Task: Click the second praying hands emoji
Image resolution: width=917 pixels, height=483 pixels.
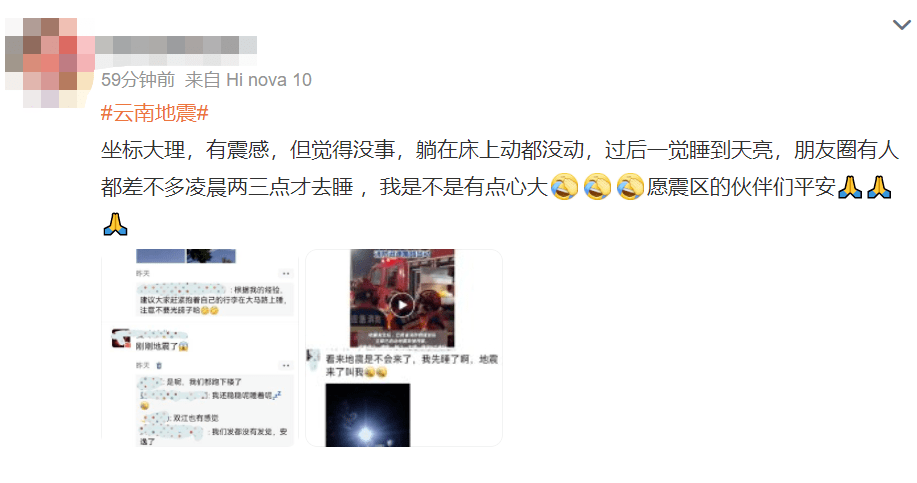Action: 879,187
